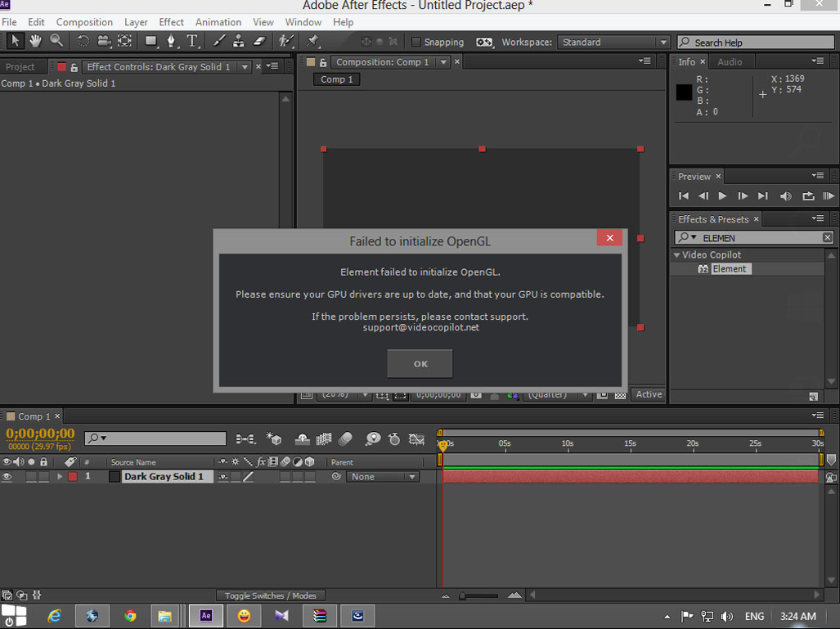The width and height of the screenshot is (840, 629).
Task: Select the Clone Stamp tool
Action: tap(238, 41)
